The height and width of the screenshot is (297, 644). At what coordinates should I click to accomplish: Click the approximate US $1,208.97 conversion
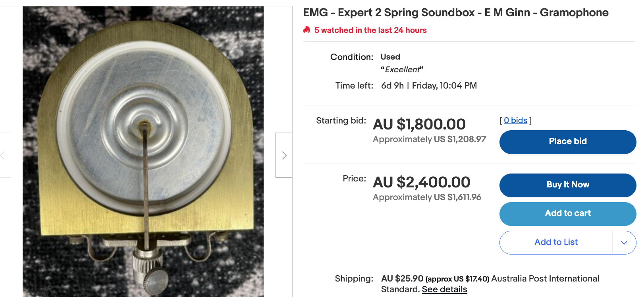tap(429, 139)
